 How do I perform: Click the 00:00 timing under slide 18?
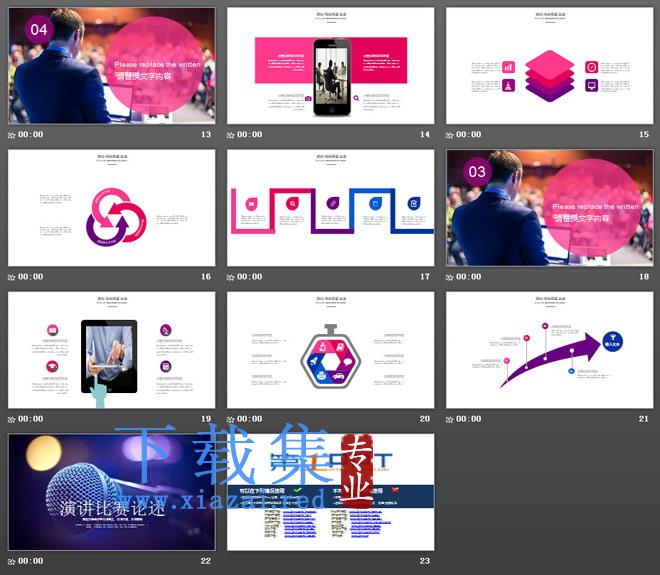(468, 277)
